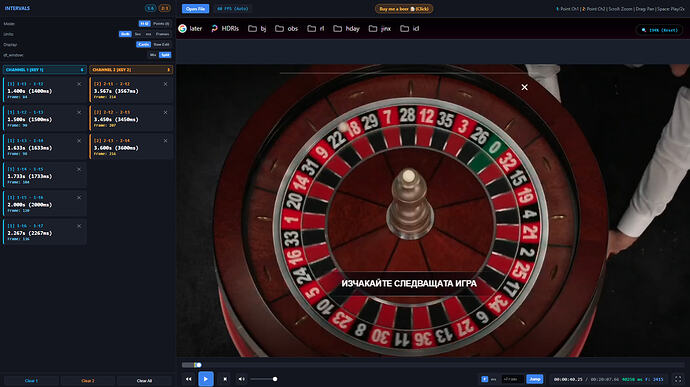The width and height of the screenshot is (690, 387).
Task: Click the frame step button beside play
Action: point(225,379)
